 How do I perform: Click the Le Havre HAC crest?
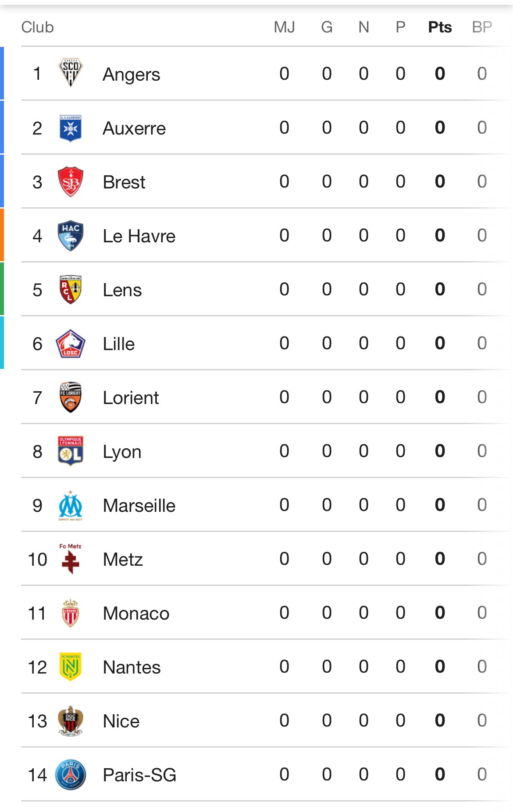coord(70,235)
